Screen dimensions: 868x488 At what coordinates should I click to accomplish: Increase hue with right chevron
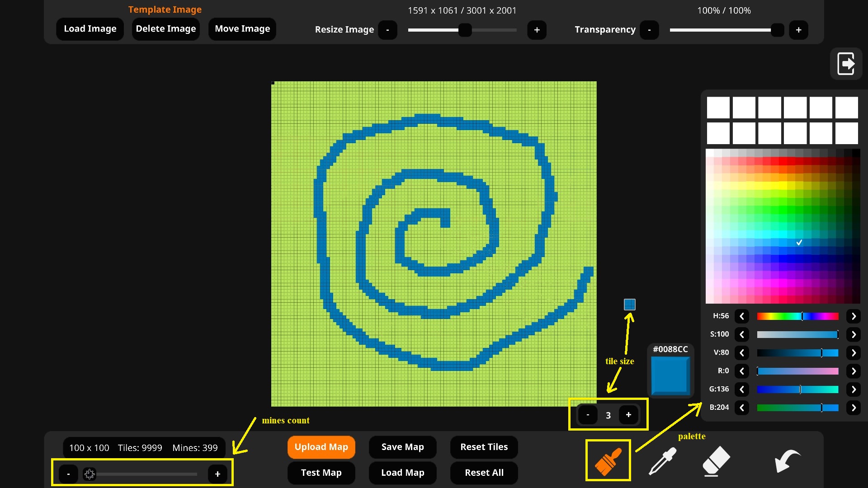pyautogui.click(x=854, y=316)
